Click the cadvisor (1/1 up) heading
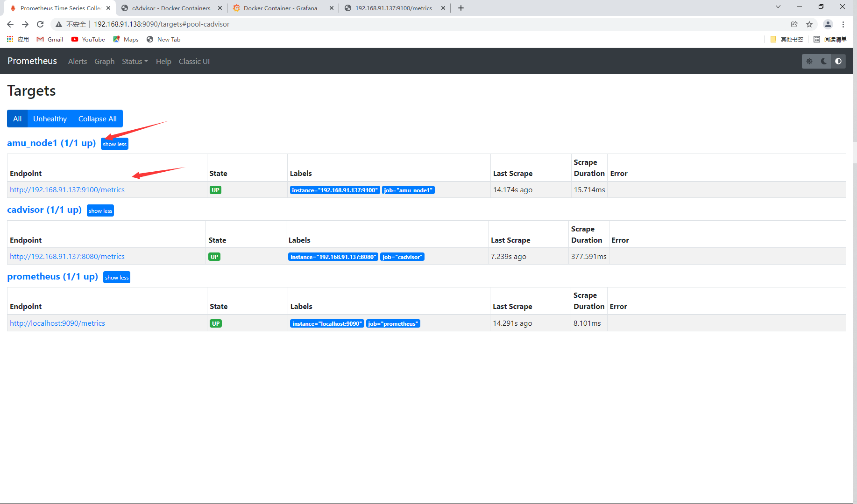 coord(44,210)
